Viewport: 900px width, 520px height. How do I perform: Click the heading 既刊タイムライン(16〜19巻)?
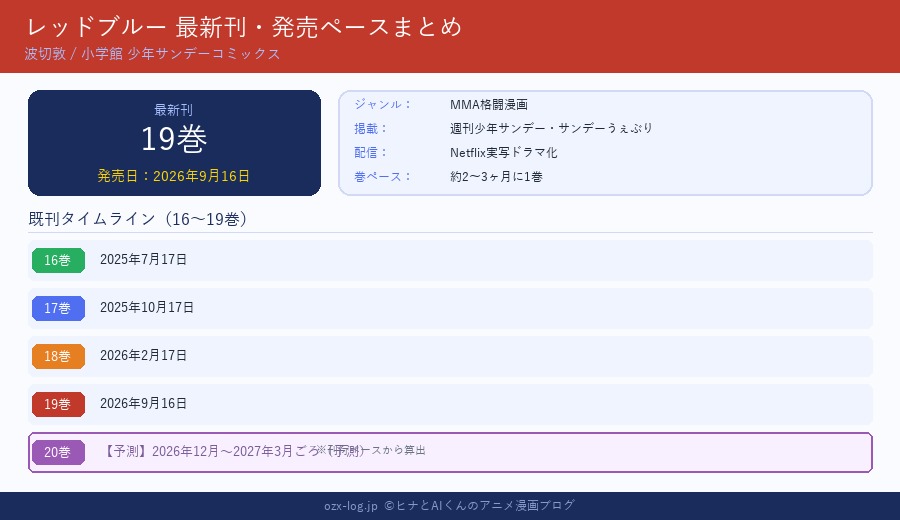[138, 219]
